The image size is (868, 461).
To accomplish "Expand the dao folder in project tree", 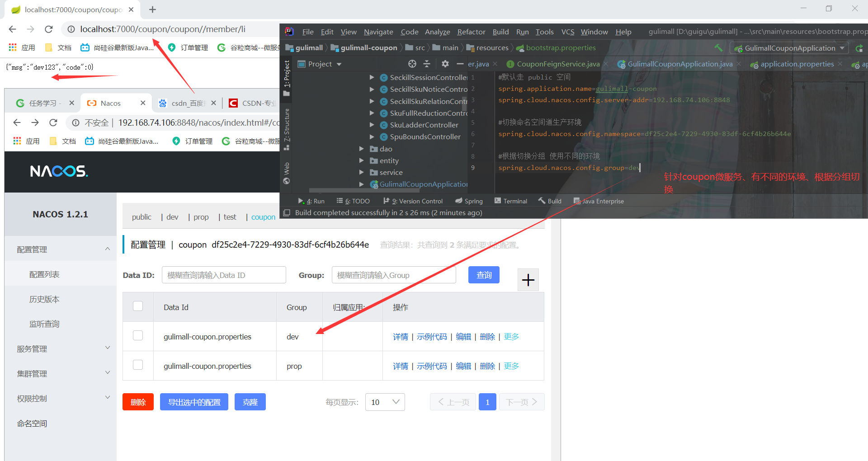I will coord(362,149).
